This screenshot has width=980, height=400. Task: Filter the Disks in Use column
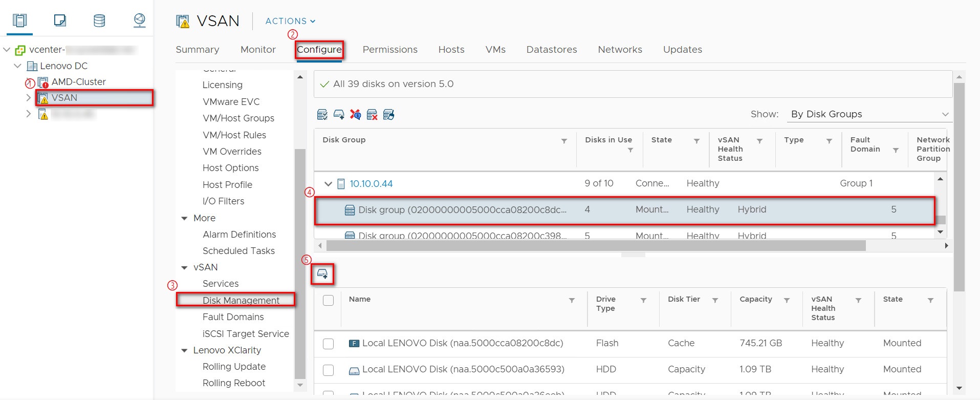coord(630,150)
